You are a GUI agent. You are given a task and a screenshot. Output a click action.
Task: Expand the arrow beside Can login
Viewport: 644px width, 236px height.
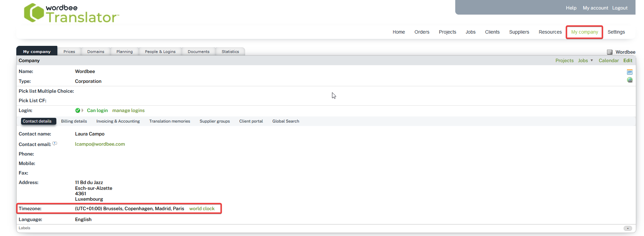[82, 110]
